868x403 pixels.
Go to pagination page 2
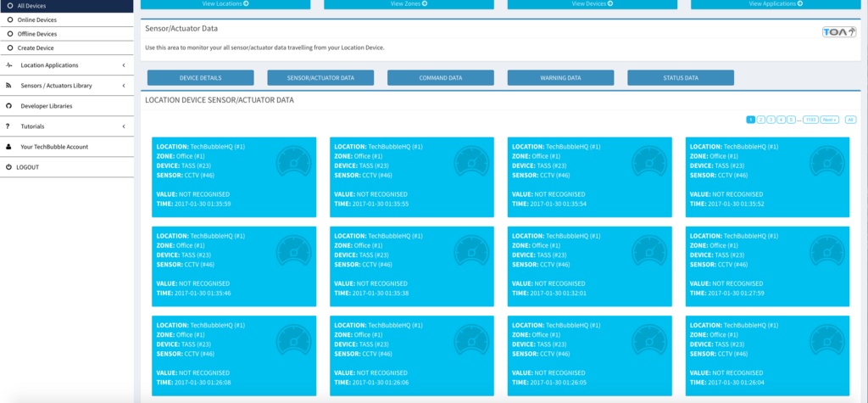[x=761, y=120]
